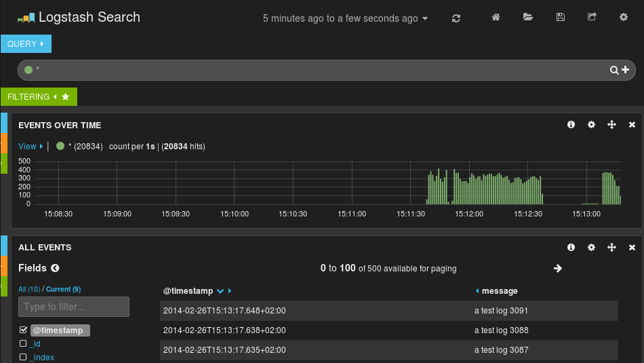
Task: Collapse the QUERY section
Action: 26,43
